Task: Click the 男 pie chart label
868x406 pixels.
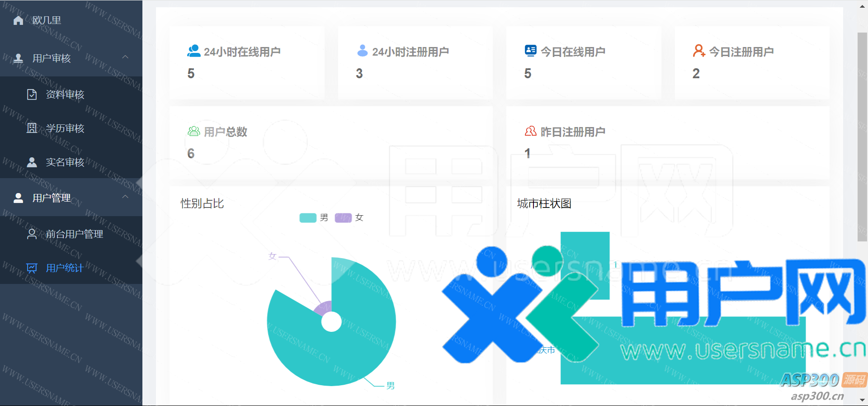Action: tap(391, 386)
